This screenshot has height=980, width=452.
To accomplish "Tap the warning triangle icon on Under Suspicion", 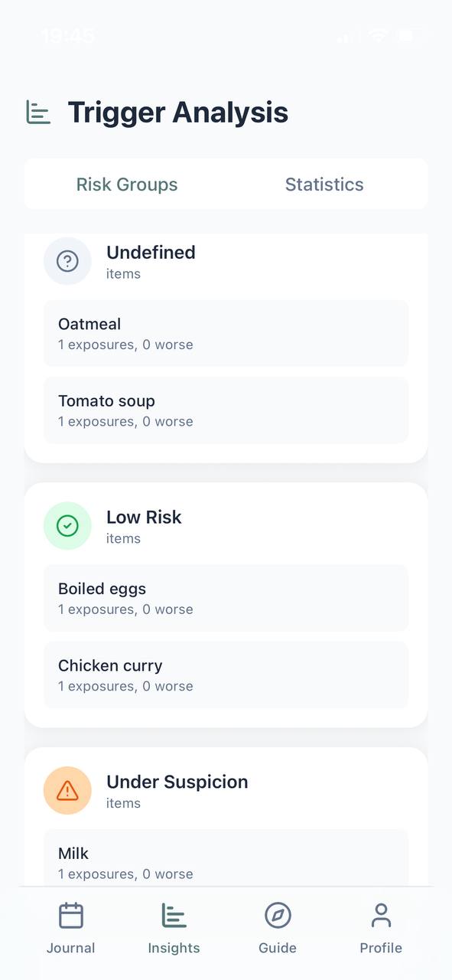I will pos(67,790).
